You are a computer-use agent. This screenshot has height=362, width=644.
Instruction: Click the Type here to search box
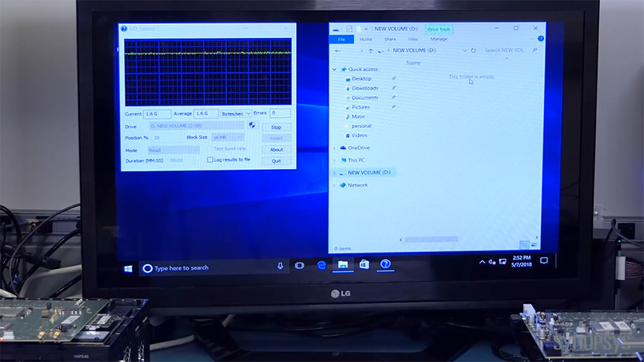pyautogui.click(x=214, y=268)
